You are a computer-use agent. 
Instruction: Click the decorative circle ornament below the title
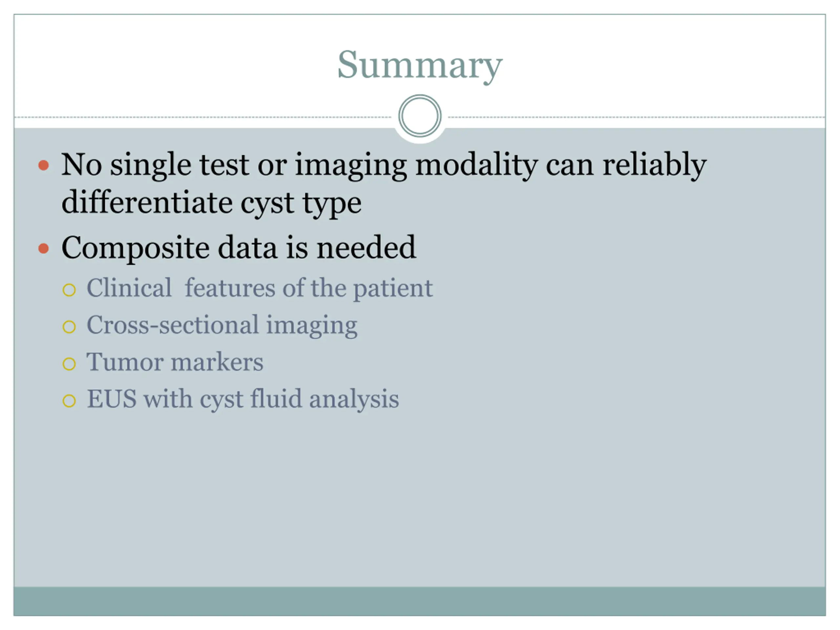tap(420, 116)
